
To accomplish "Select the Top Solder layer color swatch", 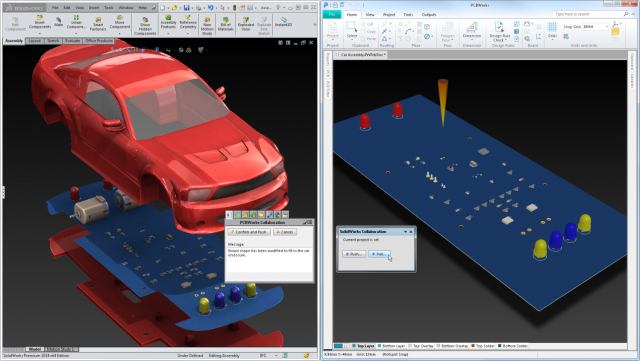I will coord(473,346).
